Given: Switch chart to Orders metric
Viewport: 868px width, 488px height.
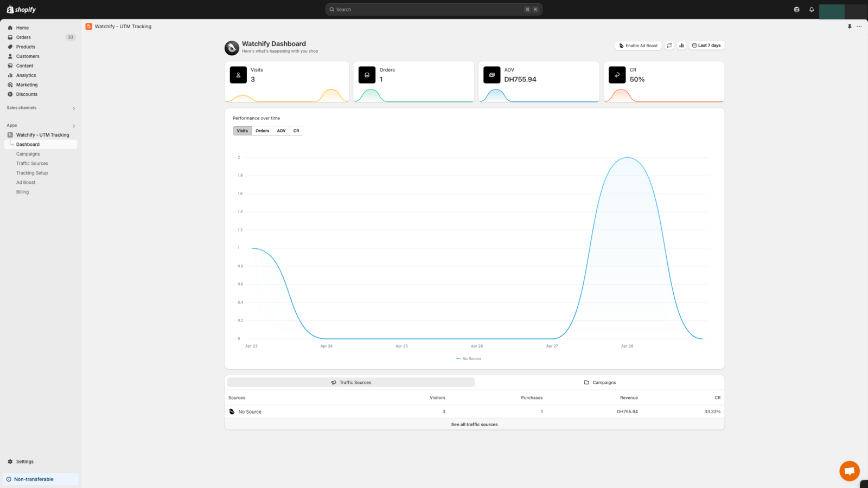Looking at the screenshot, I should (262, 131).
